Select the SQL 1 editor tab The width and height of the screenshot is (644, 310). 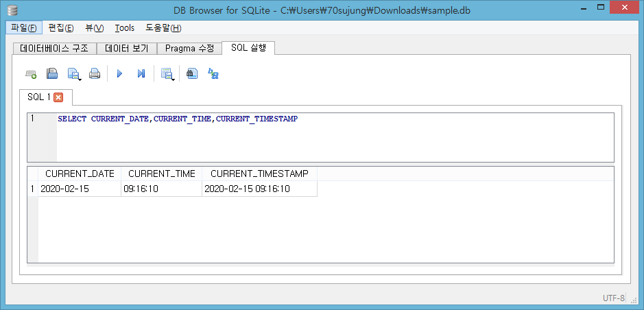pos(39,97)
